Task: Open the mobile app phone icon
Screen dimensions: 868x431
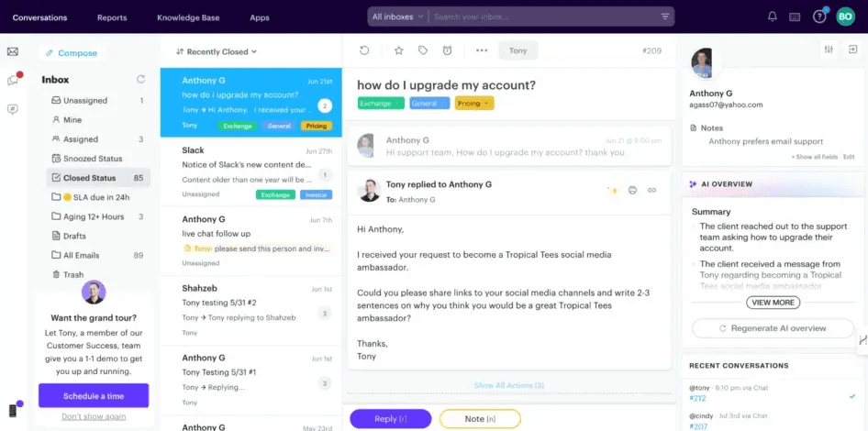Action: pyautogui.click(x=13, y=411)
